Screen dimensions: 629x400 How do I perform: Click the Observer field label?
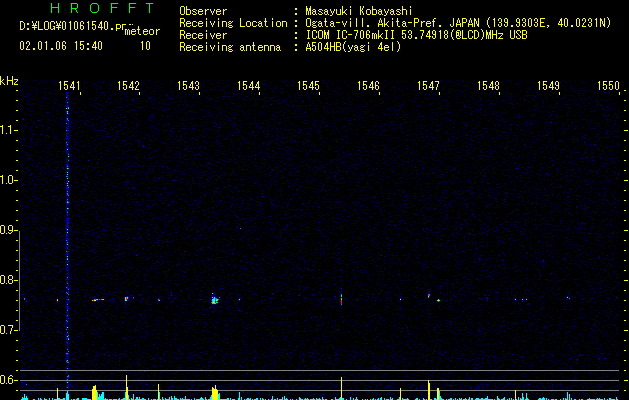pyautogui.click(x=203, y=11)
